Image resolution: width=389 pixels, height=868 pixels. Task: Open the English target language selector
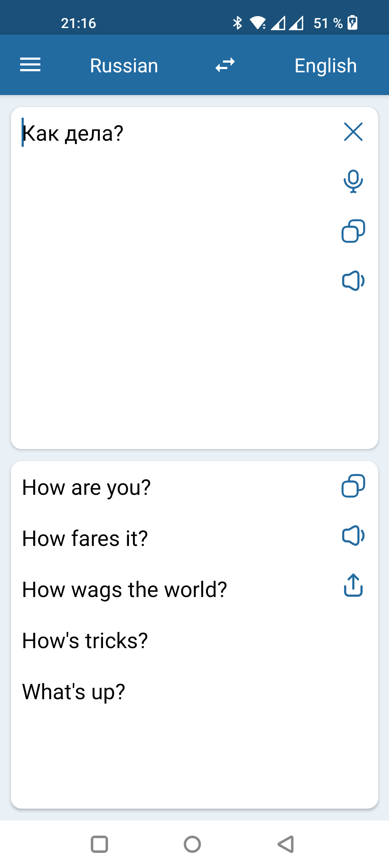click(325, 66)
